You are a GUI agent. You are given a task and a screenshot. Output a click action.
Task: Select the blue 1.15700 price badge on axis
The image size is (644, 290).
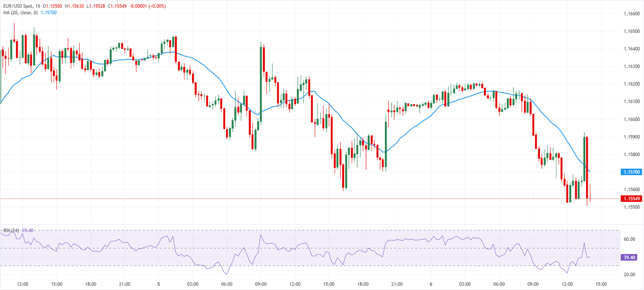pos(632,172)
